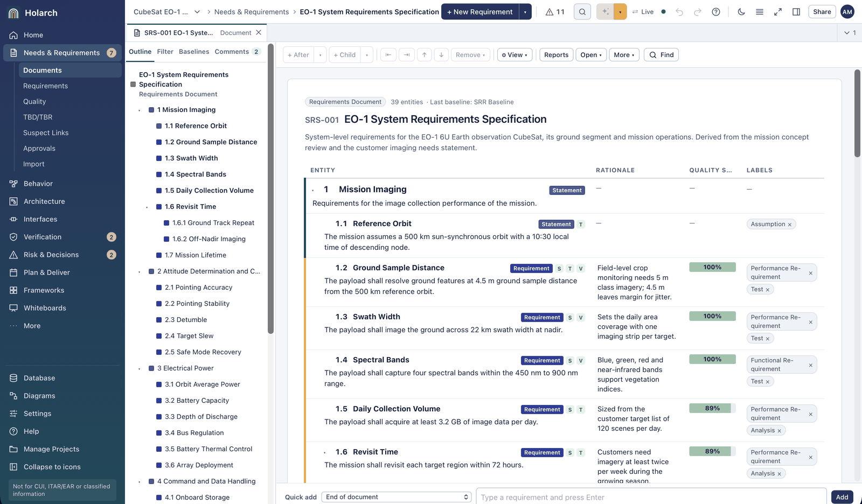Toggle dark mode with the moon icon
862x504 pixels.
741,12
